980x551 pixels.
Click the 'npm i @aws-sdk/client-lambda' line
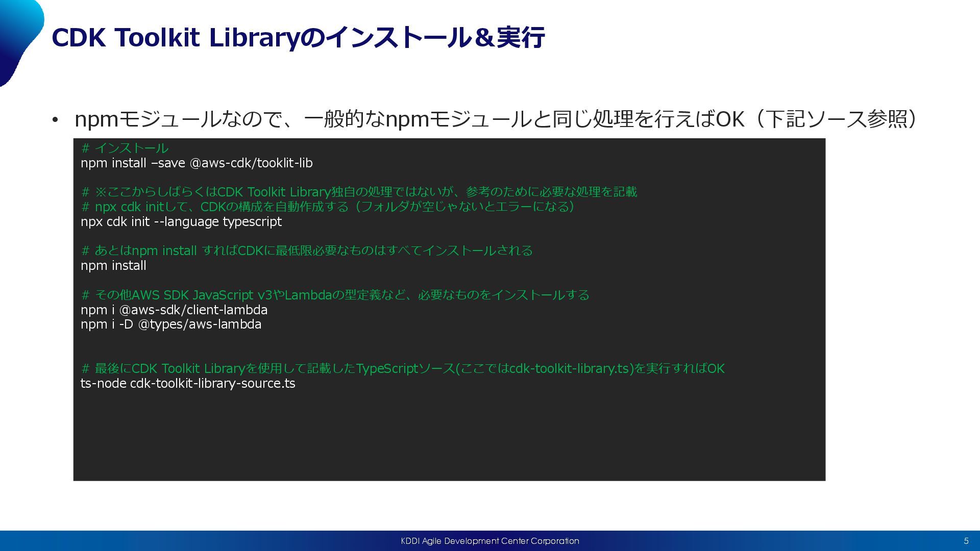(x=174, y=310)
